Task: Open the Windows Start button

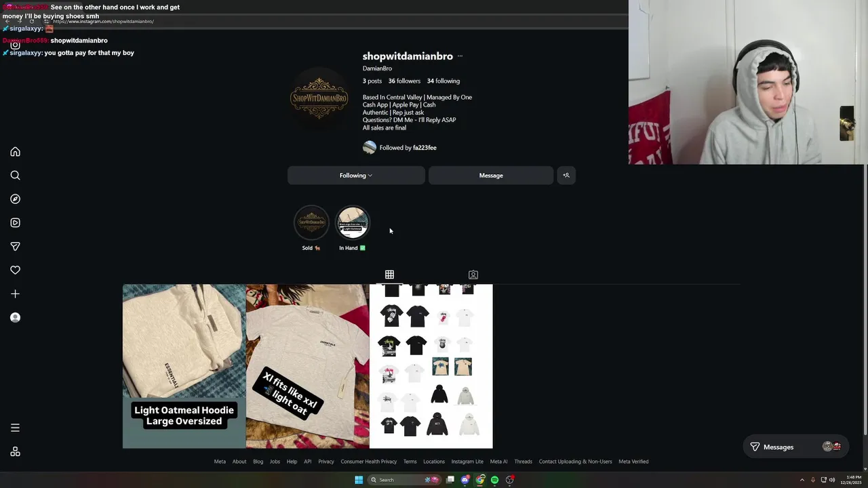Action: point(359,480)
